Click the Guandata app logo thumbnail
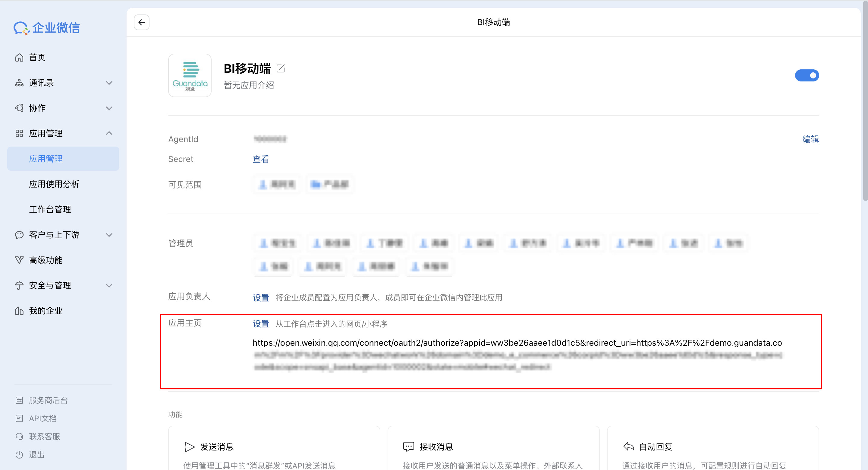The image size is (868, 470). [x=190, y=75]
